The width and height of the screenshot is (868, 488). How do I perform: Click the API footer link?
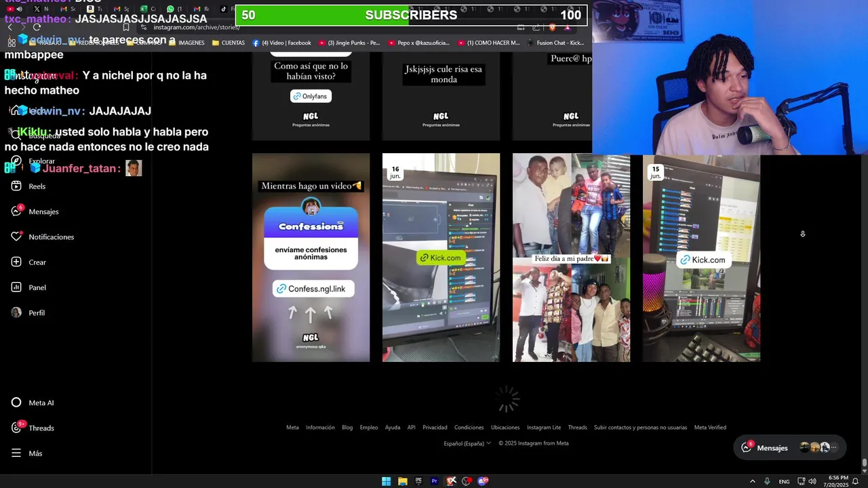pos(411,428)
